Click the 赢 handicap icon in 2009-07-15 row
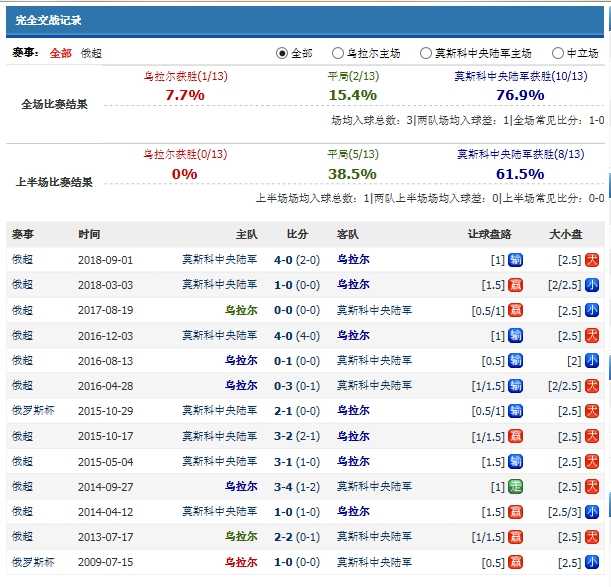The image size is (611, 587). 515,562
